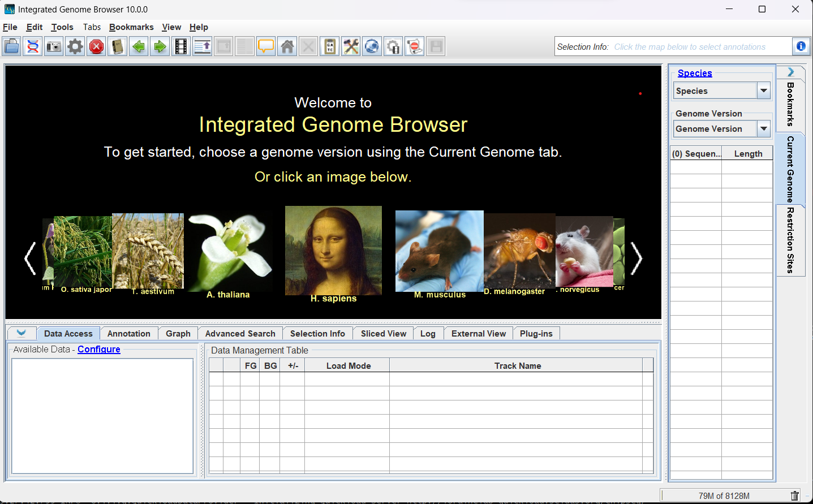Open the Tools menu
This screenshot has height=504, width=813.
62,27
